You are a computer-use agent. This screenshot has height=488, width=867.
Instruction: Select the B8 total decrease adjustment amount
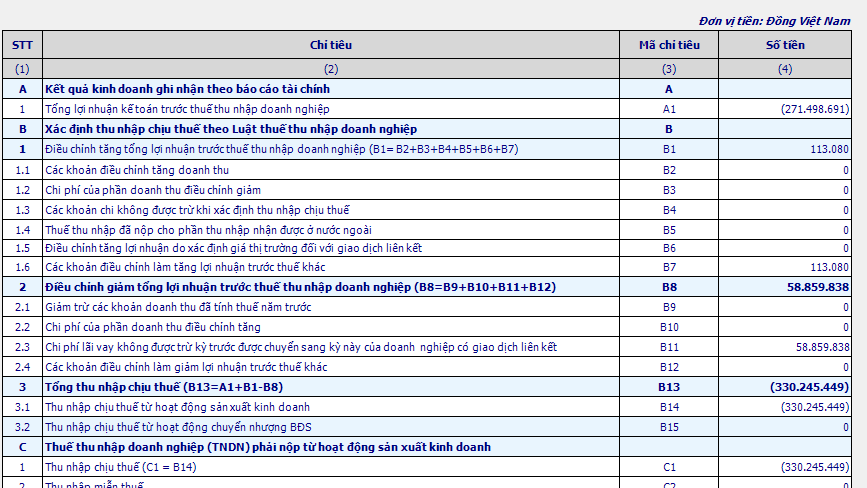pyautogui.click(x=785, y=287)
